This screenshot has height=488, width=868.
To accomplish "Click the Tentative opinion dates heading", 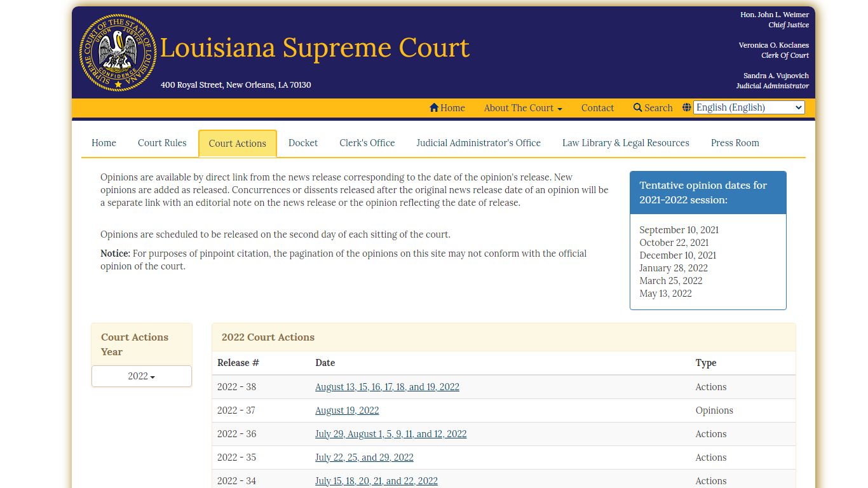I will pyautogui.click(x=703, y=193).
